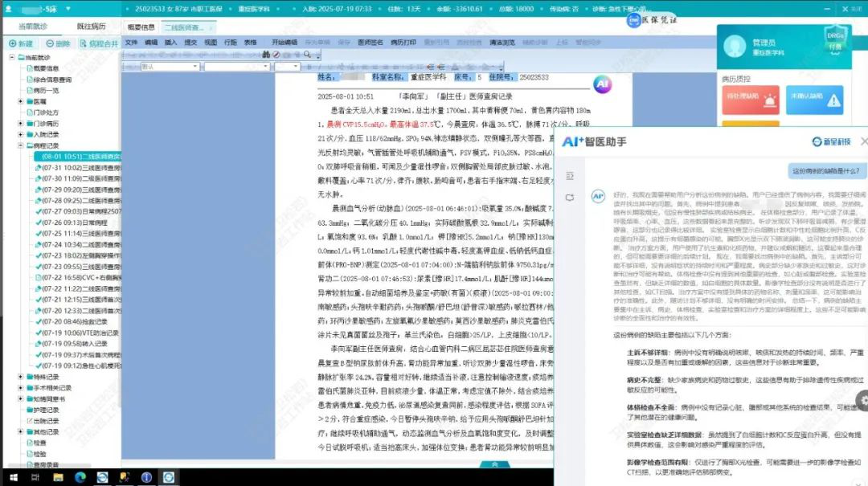Image resolution: width=868 pixels, height=486 pixels.
Task: Click the blue info circle taskbar icon
Action: [x=147, y=477]
